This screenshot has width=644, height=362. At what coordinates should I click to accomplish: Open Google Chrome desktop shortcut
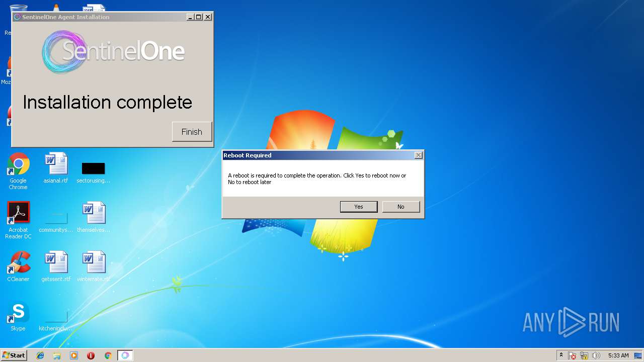(x=18, y=171)
